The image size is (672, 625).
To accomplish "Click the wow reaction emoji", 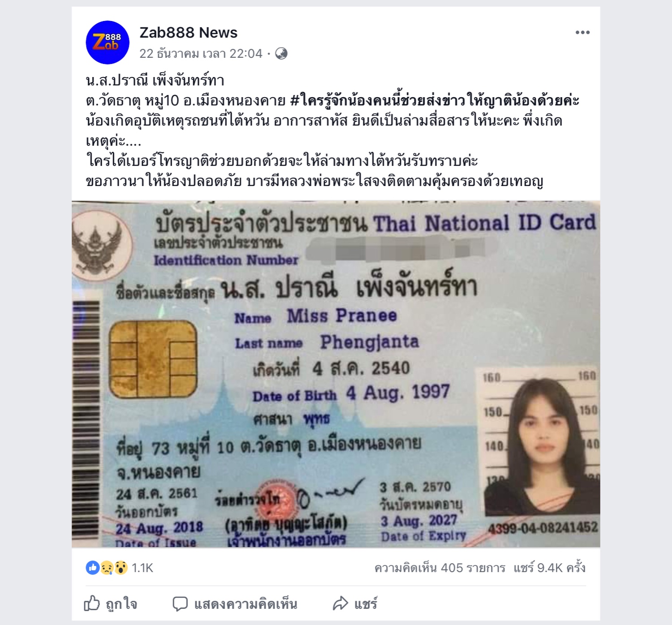I will [121, 568].
